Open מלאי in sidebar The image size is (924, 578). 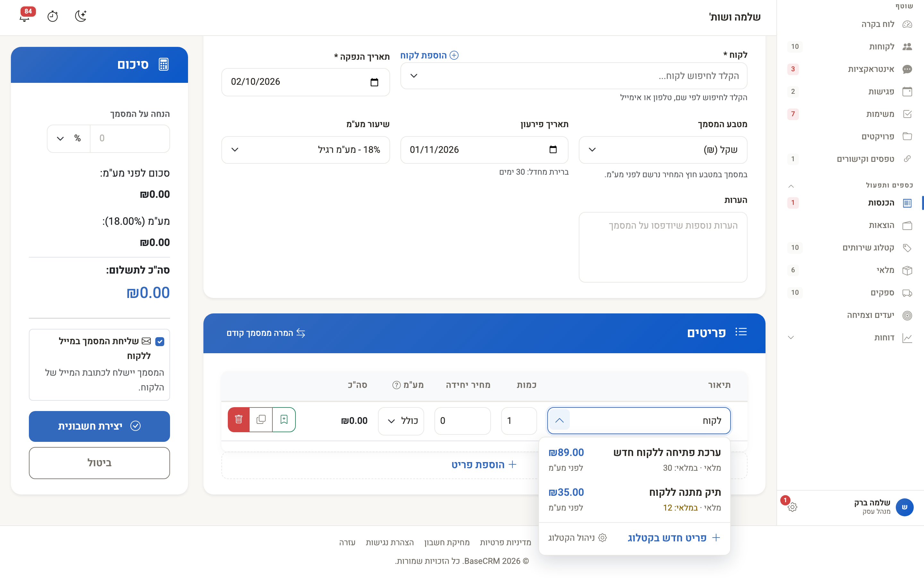pyautogui.click(x=850, y=270)
